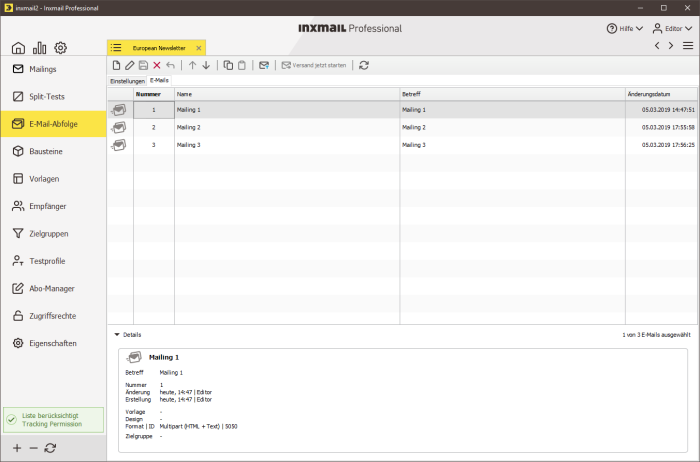Go to the Home icon

click(18, 48)
